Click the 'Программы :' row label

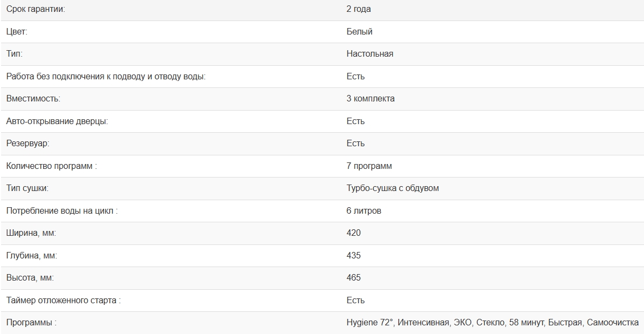coord(31,323)
